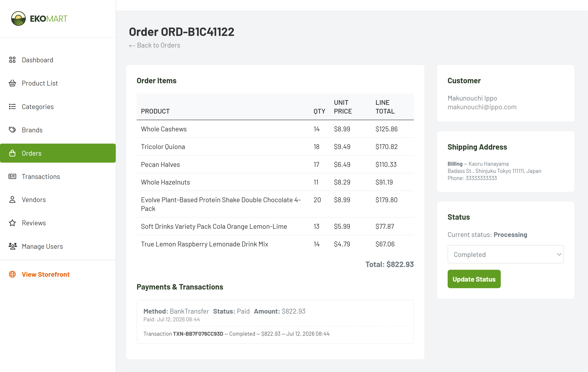The height and width of the screenshot is (372, 588).
Task: Click the Whole Cashews product name
Action: pyautogui.click(x=164, y=129)
